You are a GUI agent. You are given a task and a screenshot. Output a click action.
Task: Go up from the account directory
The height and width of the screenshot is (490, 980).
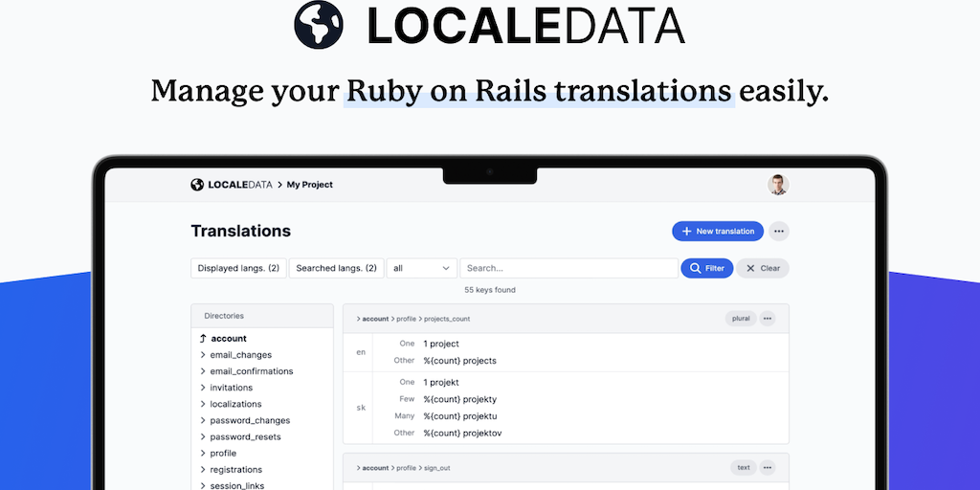point(222,338)
